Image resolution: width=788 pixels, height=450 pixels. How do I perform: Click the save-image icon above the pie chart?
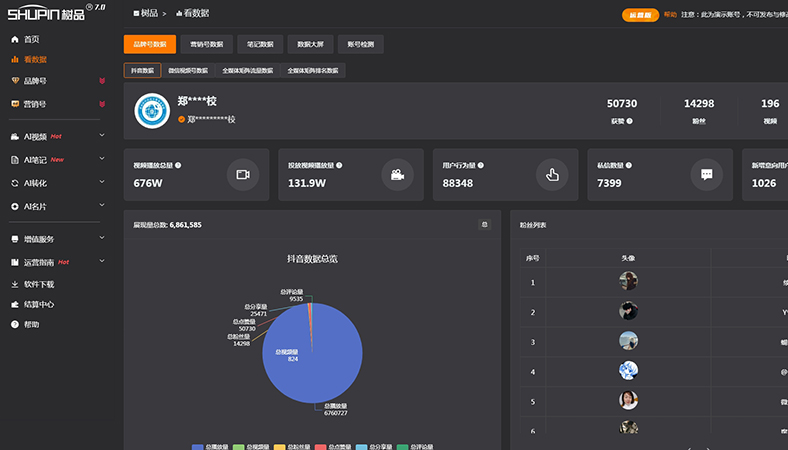click(485, 225)
